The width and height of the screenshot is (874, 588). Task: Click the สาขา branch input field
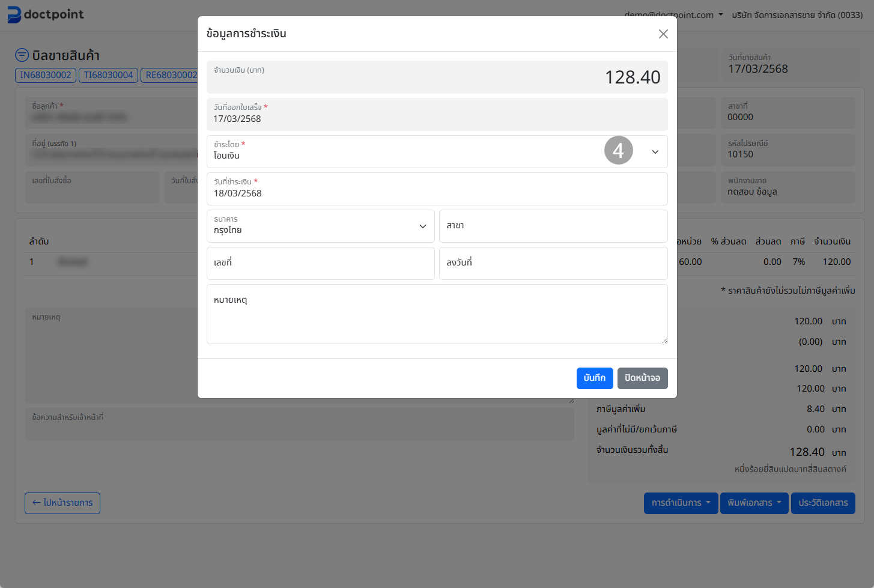pyautogui.click(x=553, y=226)
